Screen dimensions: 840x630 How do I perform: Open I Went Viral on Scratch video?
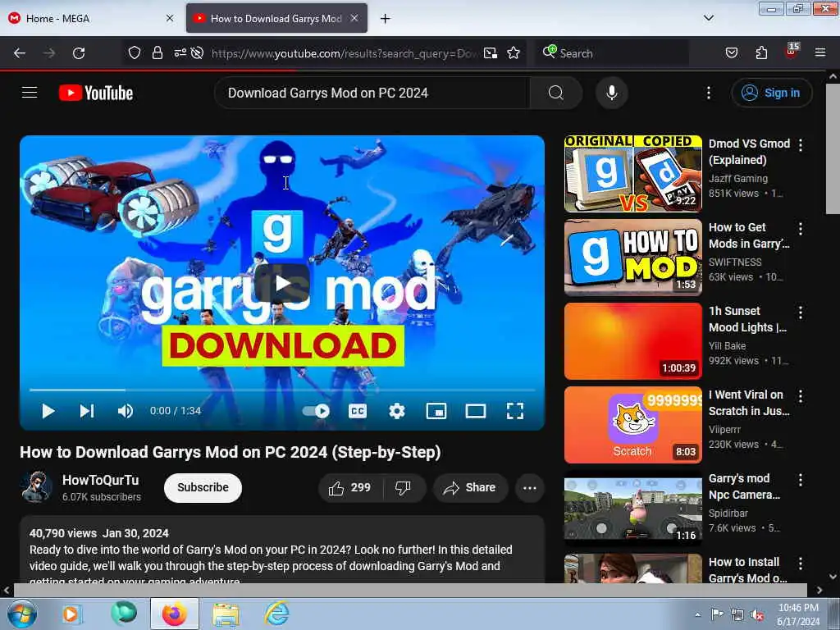coord(632,425)
